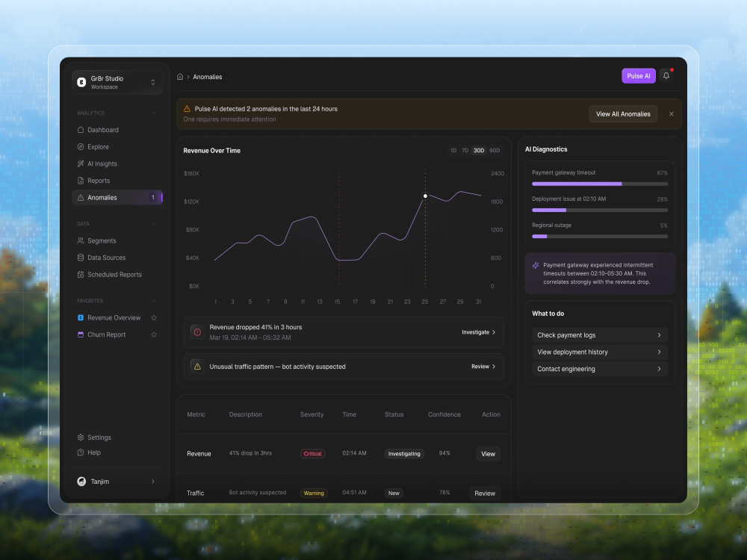Open Segments
The height and width of the screenshot is (560, 747).
117,241
